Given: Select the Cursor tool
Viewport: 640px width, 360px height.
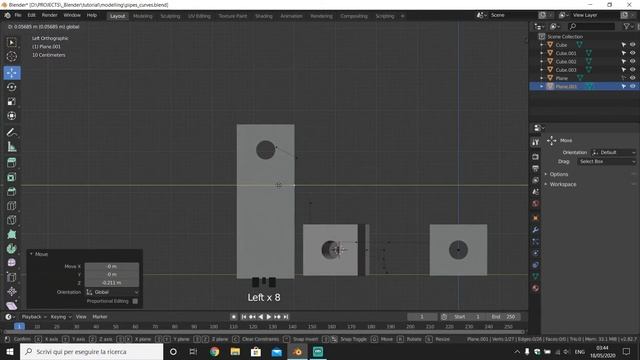Looking at the screenshot, I should click(12, 57).
